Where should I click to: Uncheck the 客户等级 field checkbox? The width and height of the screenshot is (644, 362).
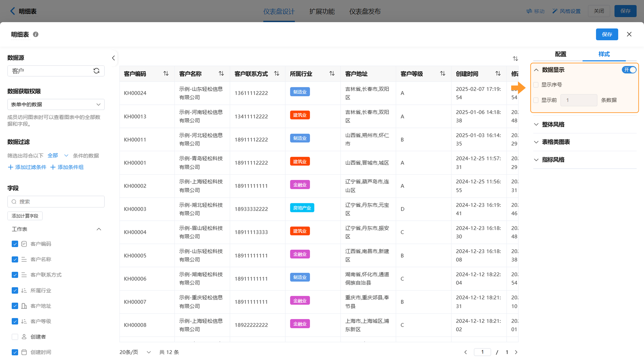(15, 321)
